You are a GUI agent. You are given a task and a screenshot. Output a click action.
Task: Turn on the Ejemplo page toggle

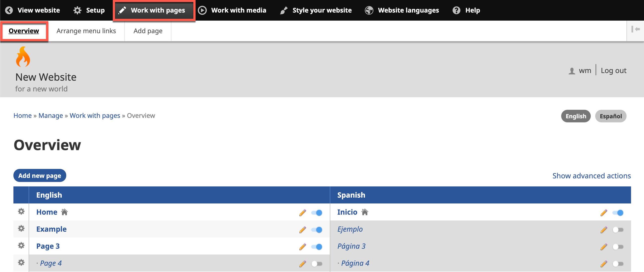tap(618, 230)
